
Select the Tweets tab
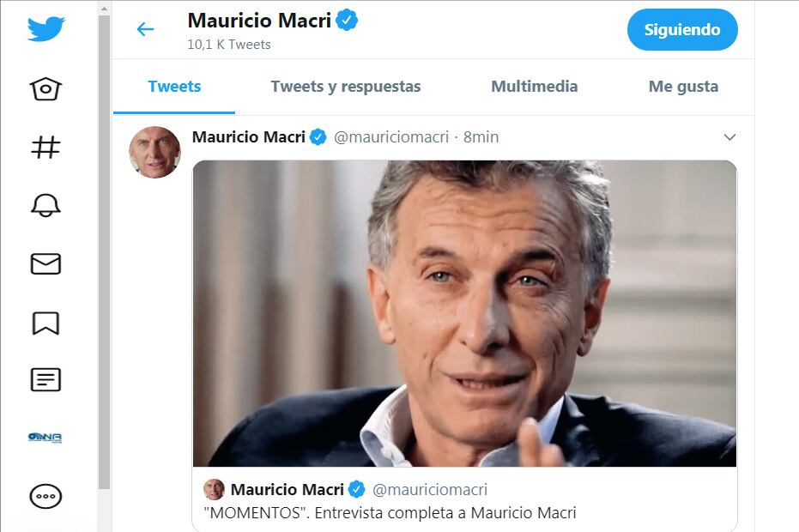(174, 87)
